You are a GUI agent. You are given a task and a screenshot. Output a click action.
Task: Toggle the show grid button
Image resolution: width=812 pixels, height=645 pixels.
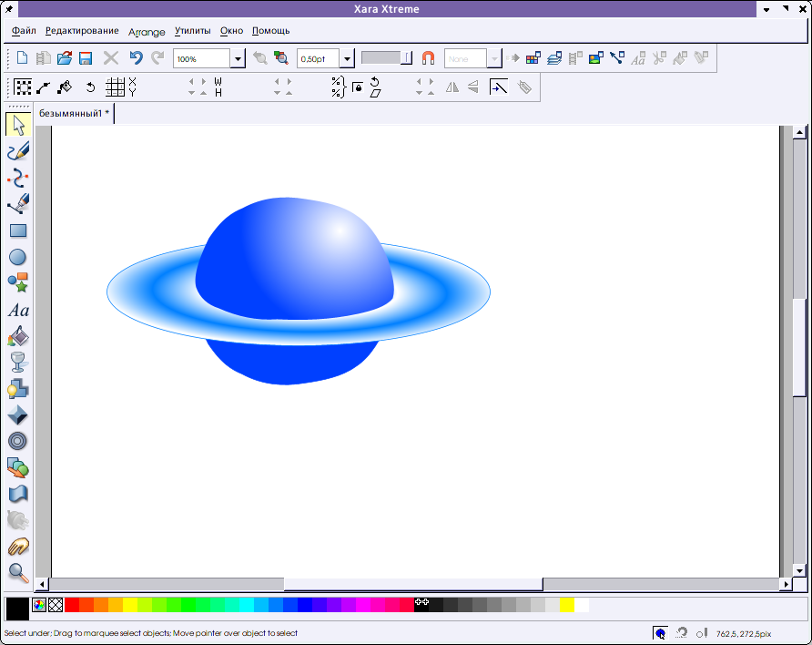coord(115,87)
